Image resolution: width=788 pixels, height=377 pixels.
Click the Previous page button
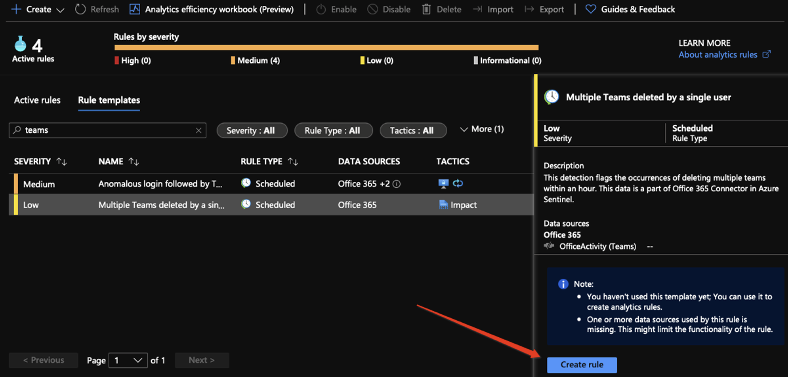(44, 360)
